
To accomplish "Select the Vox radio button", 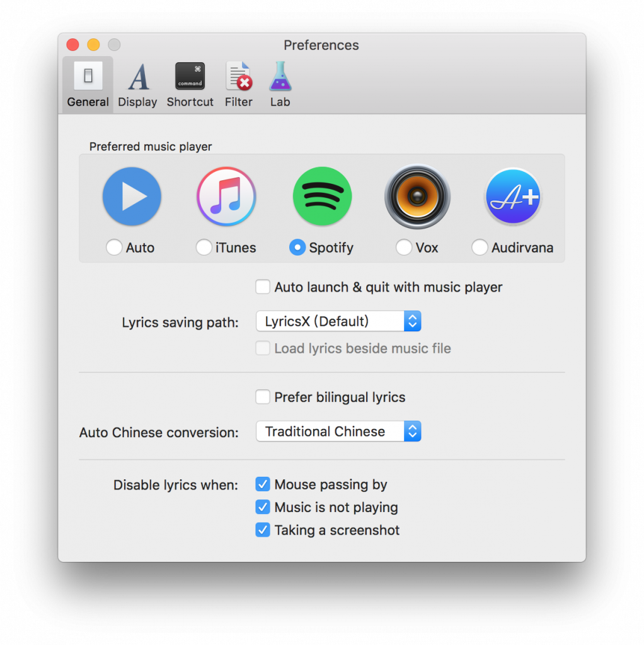I will click(x=404, y=247).
